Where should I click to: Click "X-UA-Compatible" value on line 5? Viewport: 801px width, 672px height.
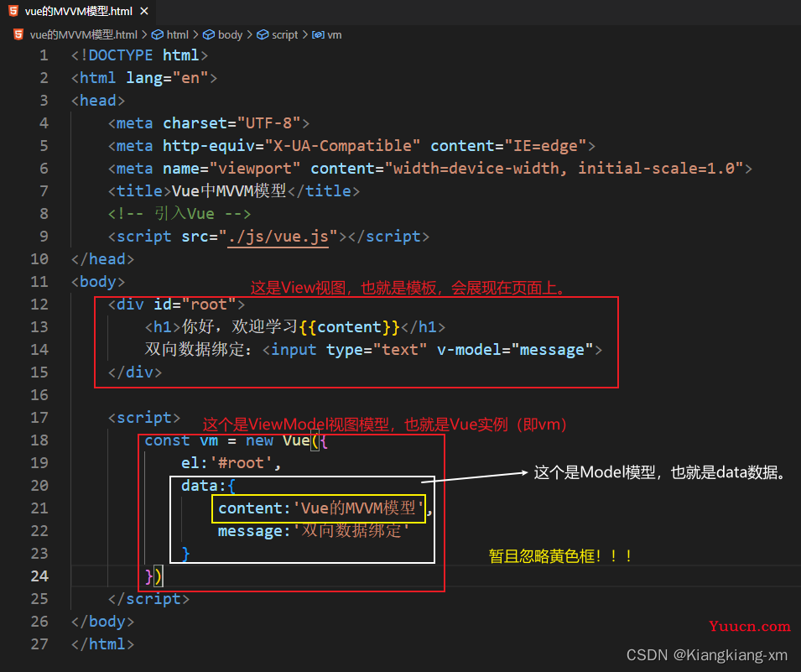click(342, 146)
